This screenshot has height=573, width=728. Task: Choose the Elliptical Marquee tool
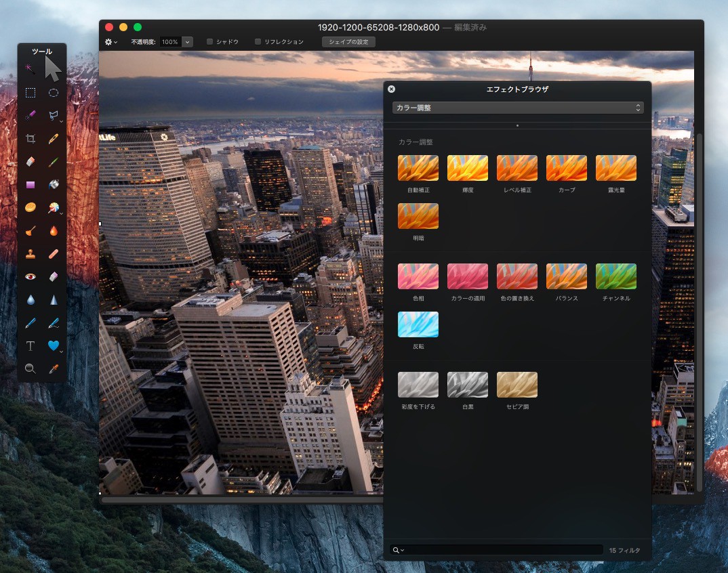pos(54,92)
